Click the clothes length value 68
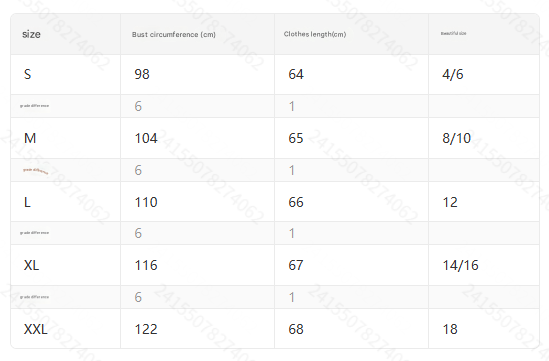 (x=296, y=329)
